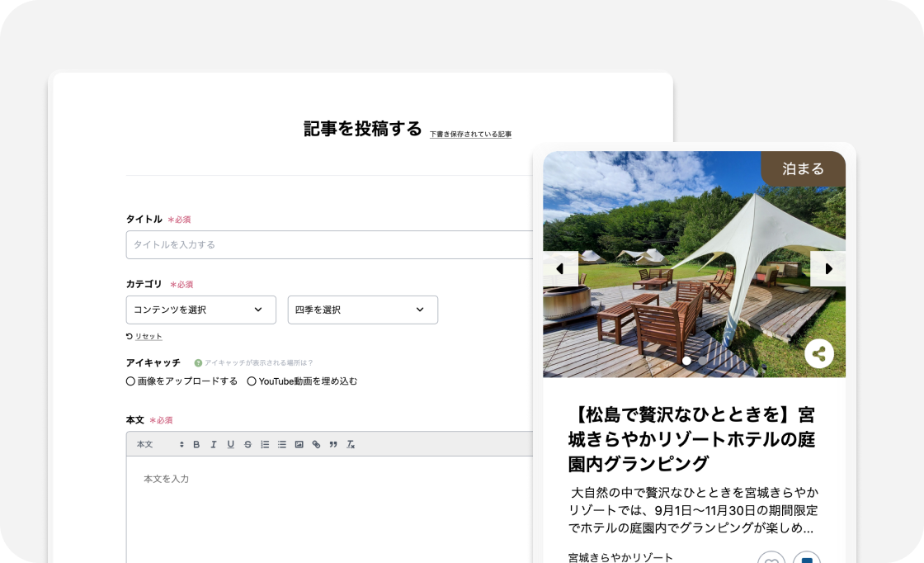Screen dimensions: 924x563
Task: Clear formatting with the Tx icon
Action: click(350, 444)
